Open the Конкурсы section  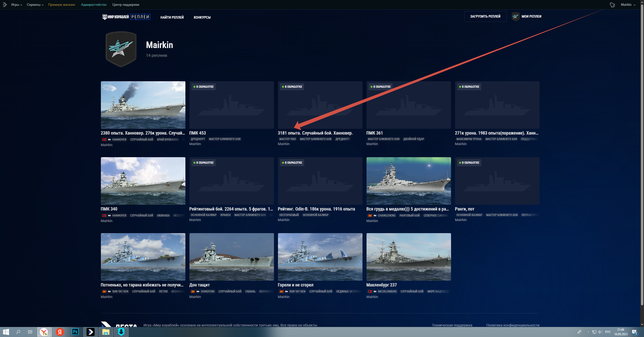pos(202,17)
